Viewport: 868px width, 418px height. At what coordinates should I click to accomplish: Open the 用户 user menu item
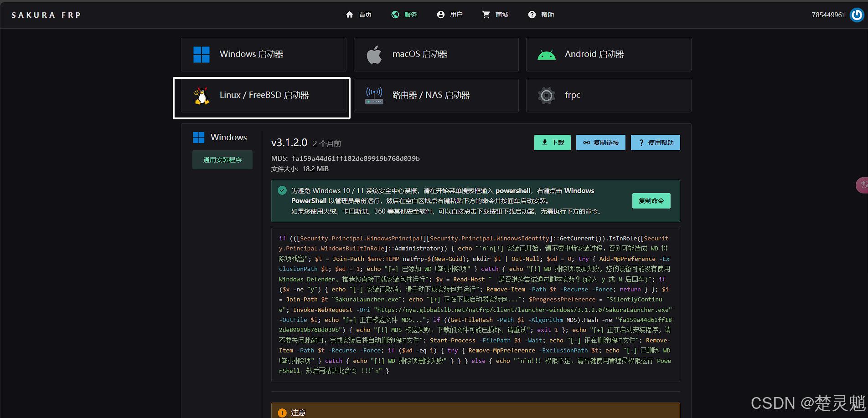coord(450,15)
